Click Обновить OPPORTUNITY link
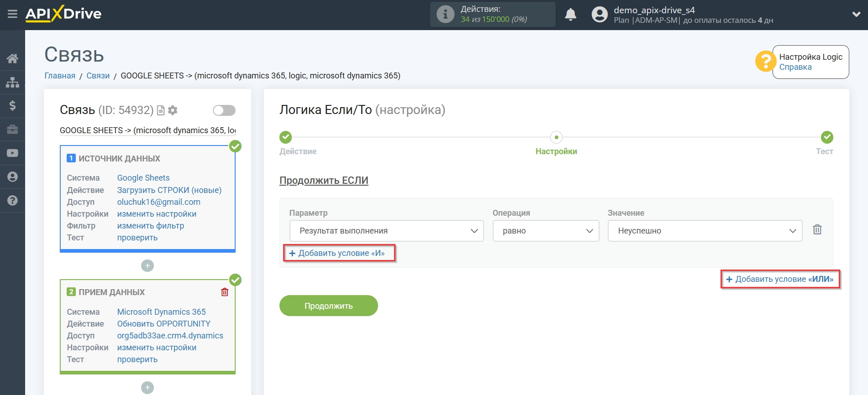 [x=164, y=324]
